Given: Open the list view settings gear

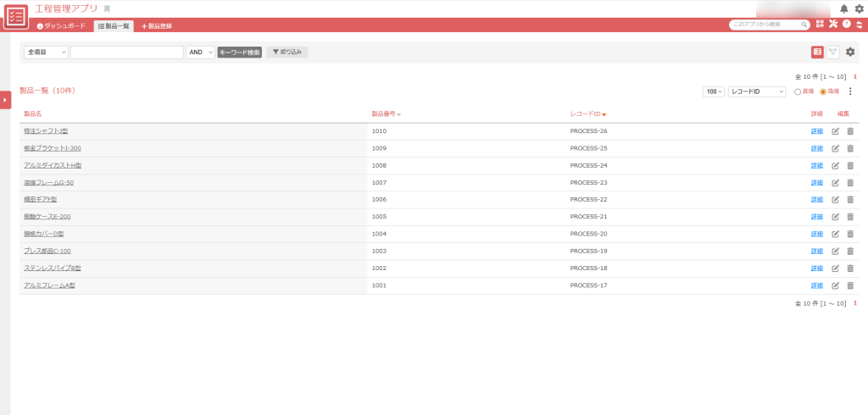Looking at the screenshot, I should (850, 53).
